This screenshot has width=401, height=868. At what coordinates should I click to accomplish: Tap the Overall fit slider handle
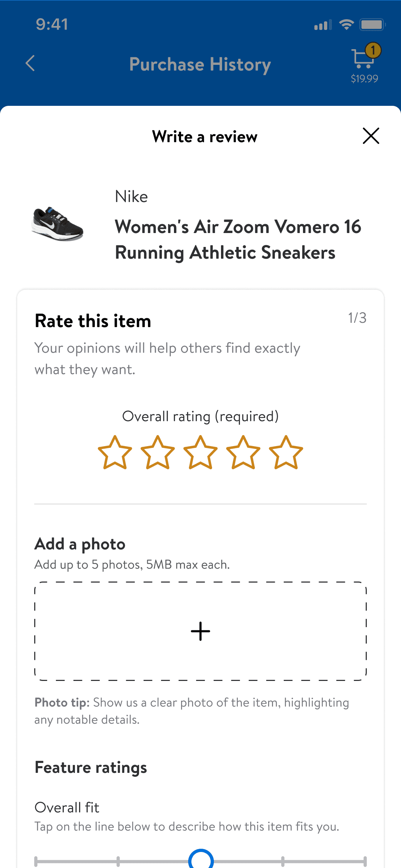coord(201,860)
